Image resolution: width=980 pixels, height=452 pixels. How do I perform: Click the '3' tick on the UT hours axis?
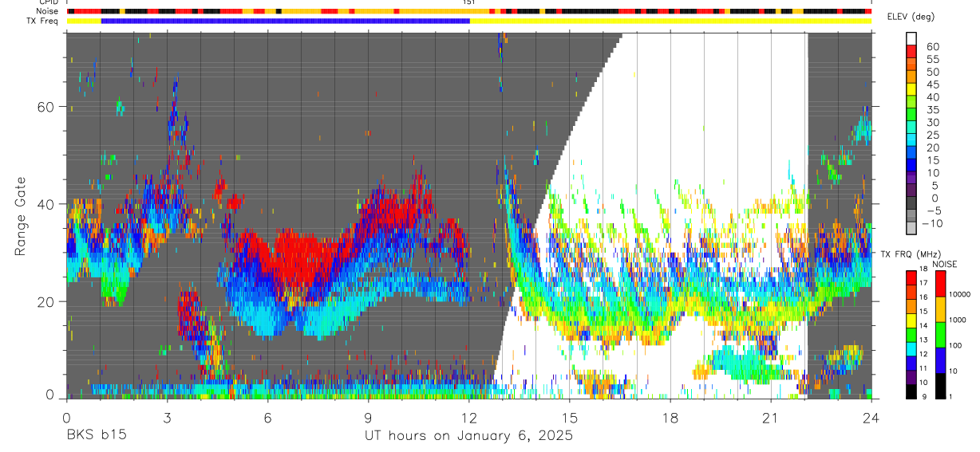(167, 418)
